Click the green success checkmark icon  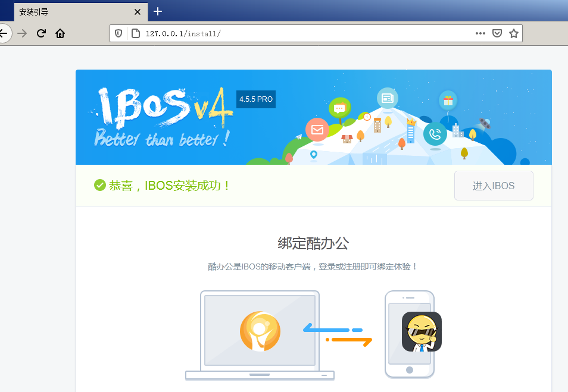[x=99, y=186]
